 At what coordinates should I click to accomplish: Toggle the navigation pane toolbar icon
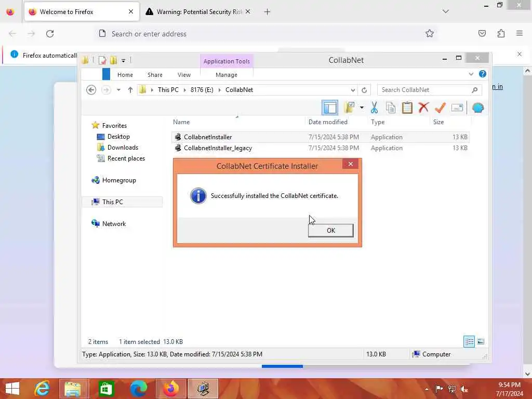329,108
